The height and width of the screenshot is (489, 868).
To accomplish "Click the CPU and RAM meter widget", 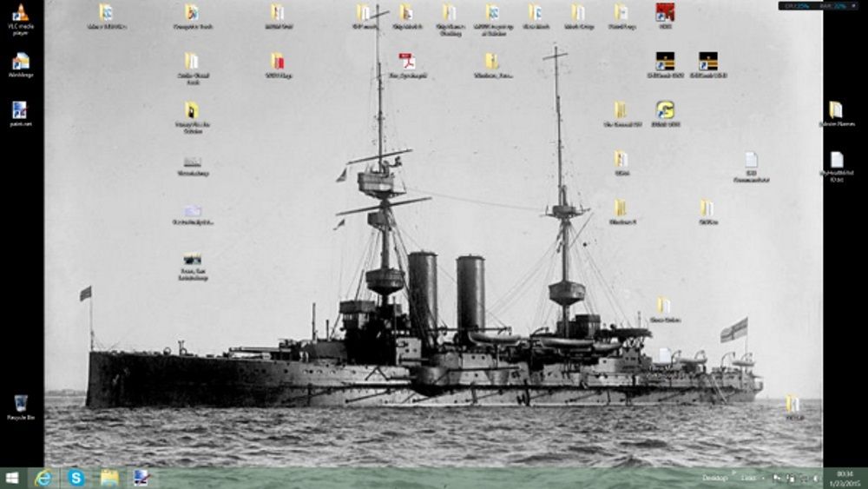I will point(819,5).
